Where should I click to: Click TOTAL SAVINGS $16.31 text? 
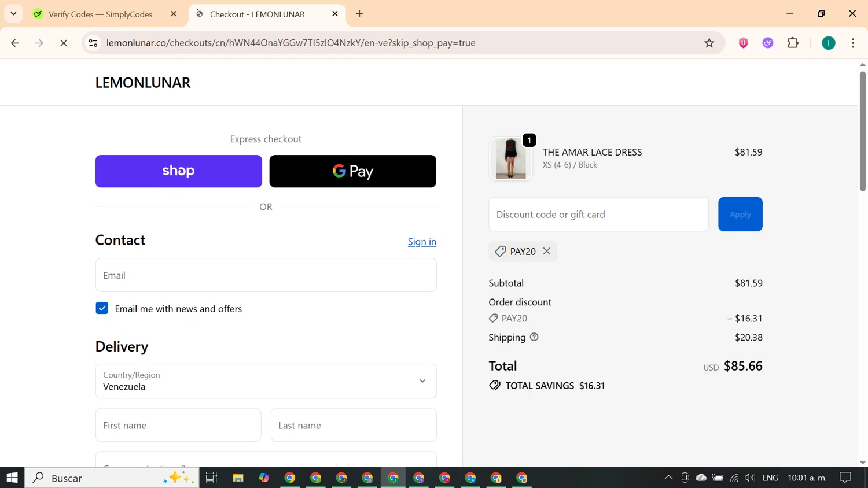pos(555,386)
